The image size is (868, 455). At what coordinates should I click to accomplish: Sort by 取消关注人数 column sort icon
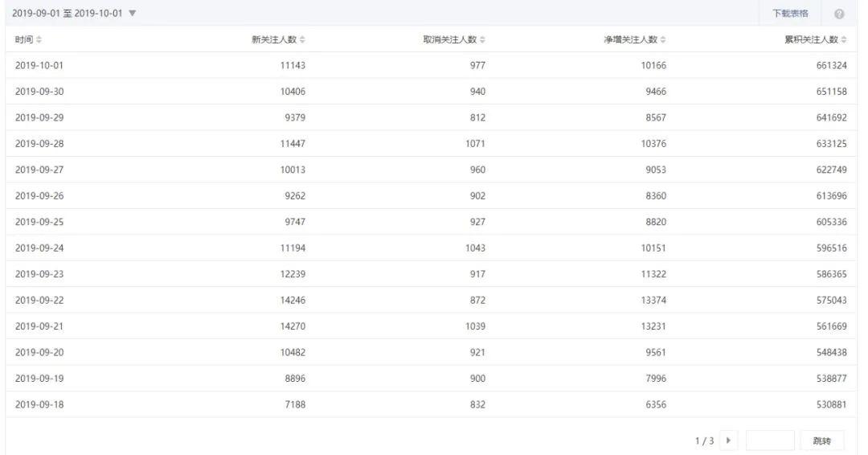click(482, 40)
